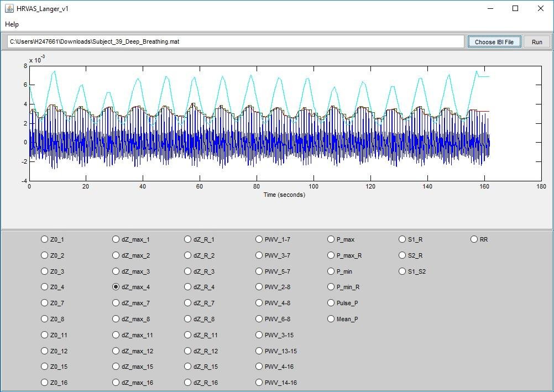Select the dZ_max_12 radio button
The width and height of the screenshot is (554, 392).
point(116,351)
